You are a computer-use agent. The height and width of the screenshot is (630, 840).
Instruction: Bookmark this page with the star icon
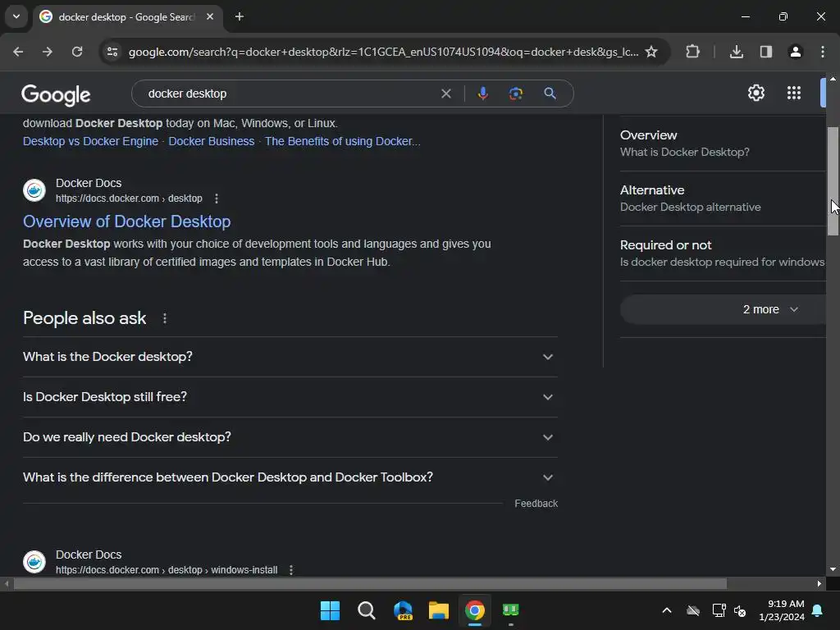coord(651,52)
